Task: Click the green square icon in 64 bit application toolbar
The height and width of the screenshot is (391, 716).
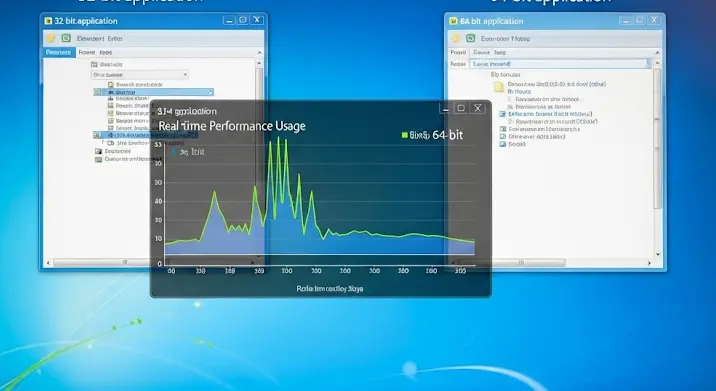Action: click(471, 38)
